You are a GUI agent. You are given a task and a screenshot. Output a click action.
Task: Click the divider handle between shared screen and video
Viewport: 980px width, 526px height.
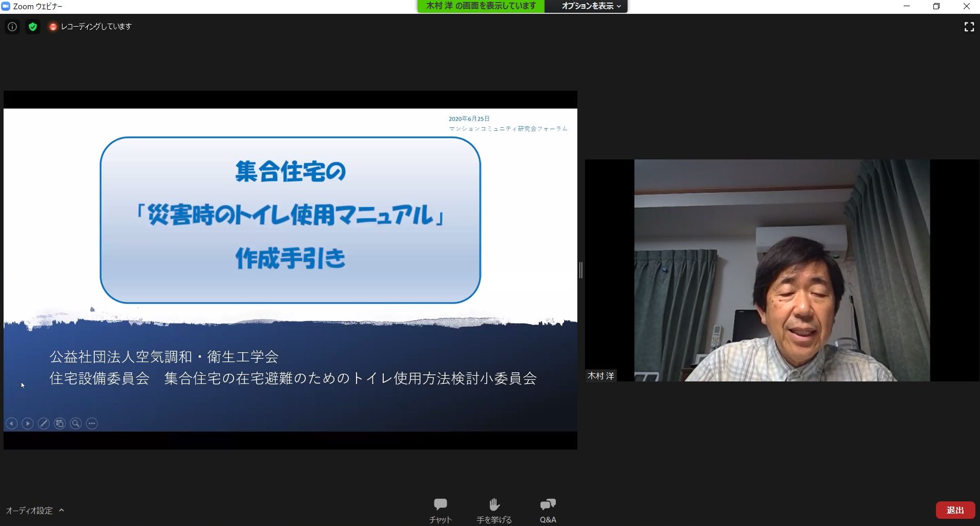(581, 270)
